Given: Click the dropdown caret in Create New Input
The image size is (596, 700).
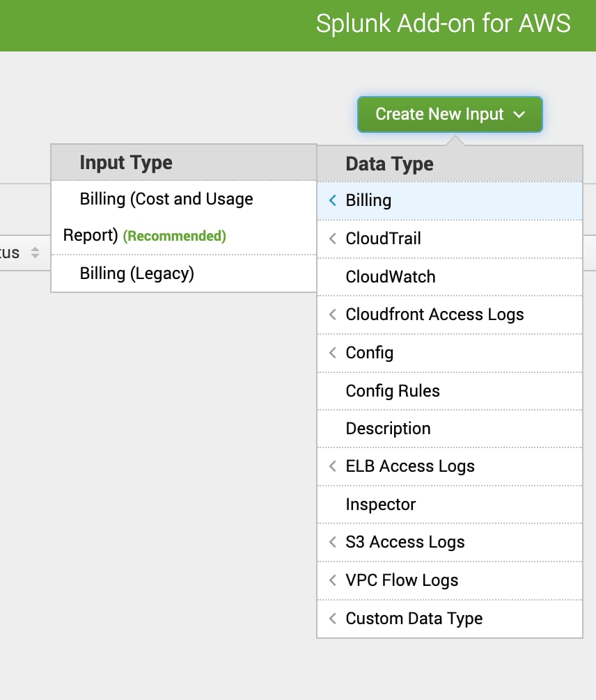Looking at the screenshot, I should point(519,115).
